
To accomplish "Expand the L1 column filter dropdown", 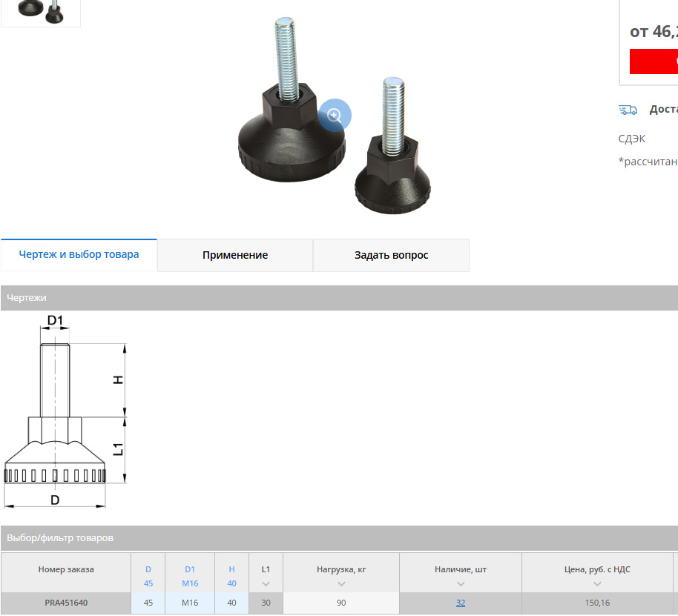I will tap(266, 583).
